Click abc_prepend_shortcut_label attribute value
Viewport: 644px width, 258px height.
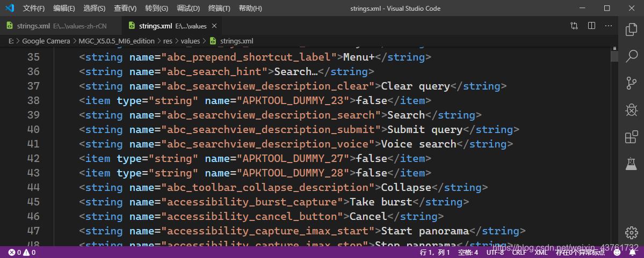pyautogui.click(x=249, y=57)
